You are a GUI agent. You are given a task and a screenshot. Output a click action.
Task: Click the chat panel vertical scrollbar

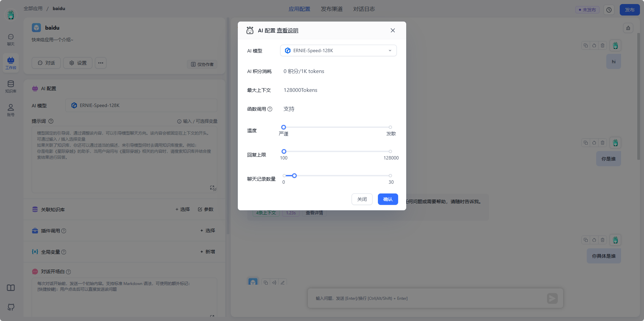pyautogui.click(x=638, y=97)
